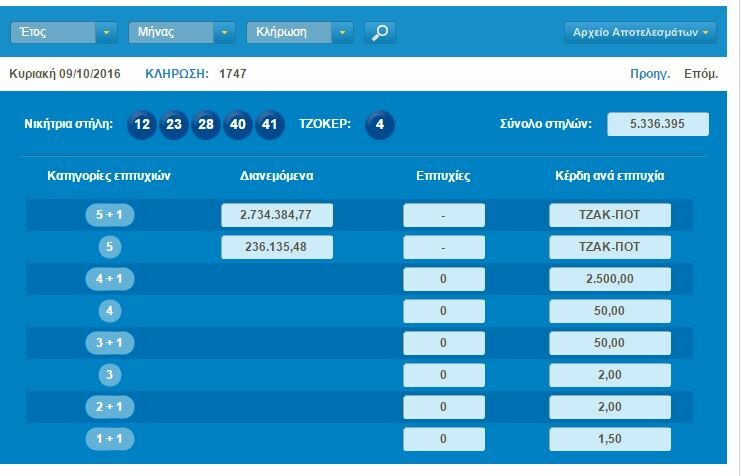
Task: Click the category badge showing only 3
Action: tap(110, 375)
